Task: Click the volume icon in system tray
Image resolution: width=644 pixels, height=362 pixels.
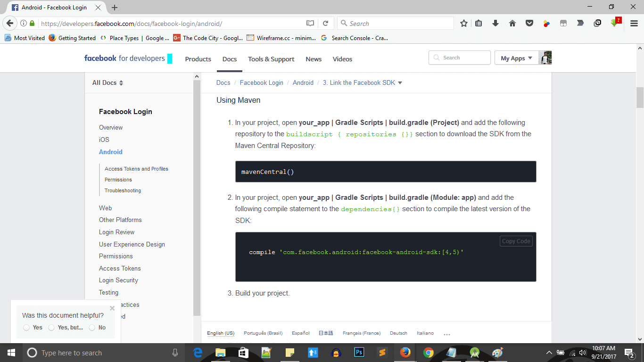Action: tap(582, 353)
